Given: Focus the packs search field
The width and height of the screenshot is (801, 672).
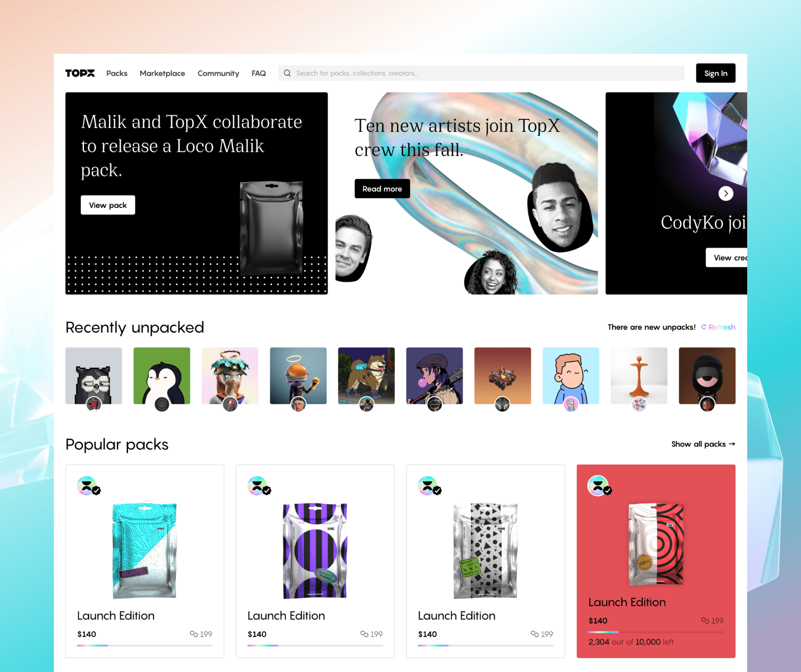Looking at the screenshot, I should pyautogui.click(x=481, y=73).
